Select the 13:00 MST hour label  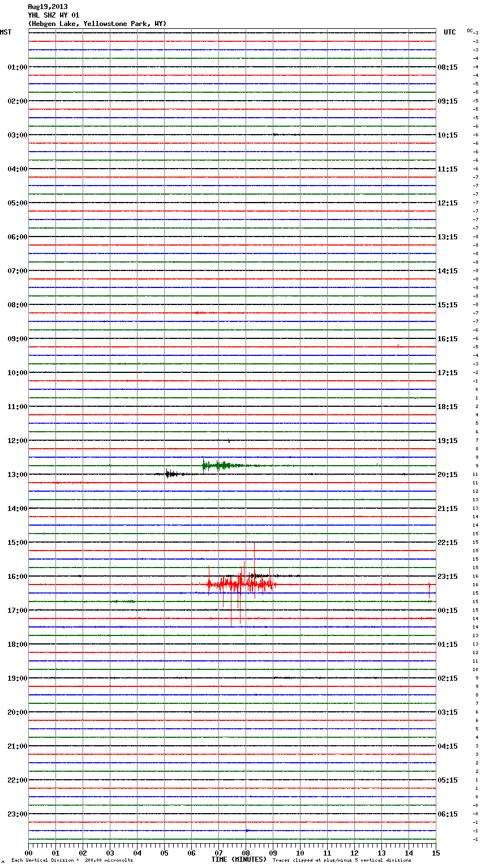(18, 475)
